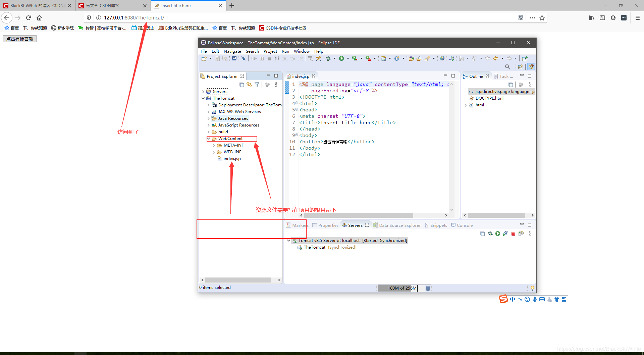Click the Project Explorer filter funnel icon
The image size is (644, 355).
pyautogui.click(x=257, y=85)
